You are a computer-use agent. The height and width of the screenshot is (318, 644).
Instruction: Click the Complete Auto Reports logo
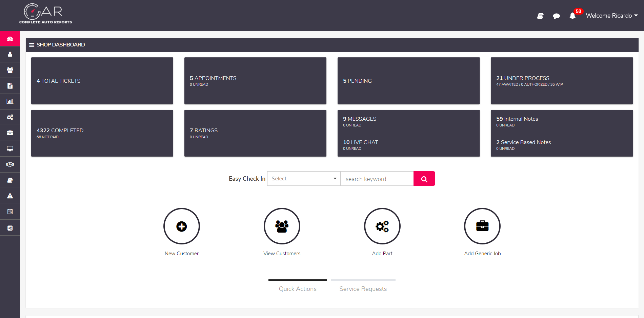45,14
